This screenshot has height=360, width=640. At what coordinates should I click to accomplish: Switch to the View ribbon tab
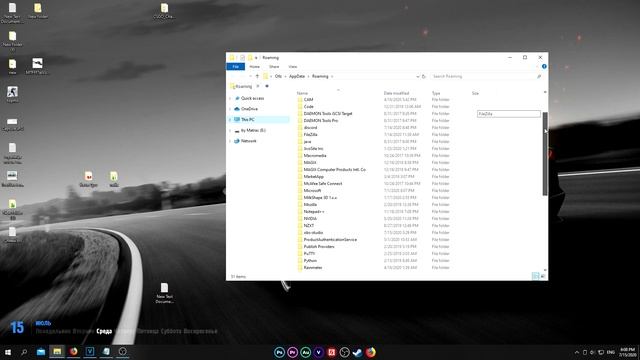[x=293, y=67]
